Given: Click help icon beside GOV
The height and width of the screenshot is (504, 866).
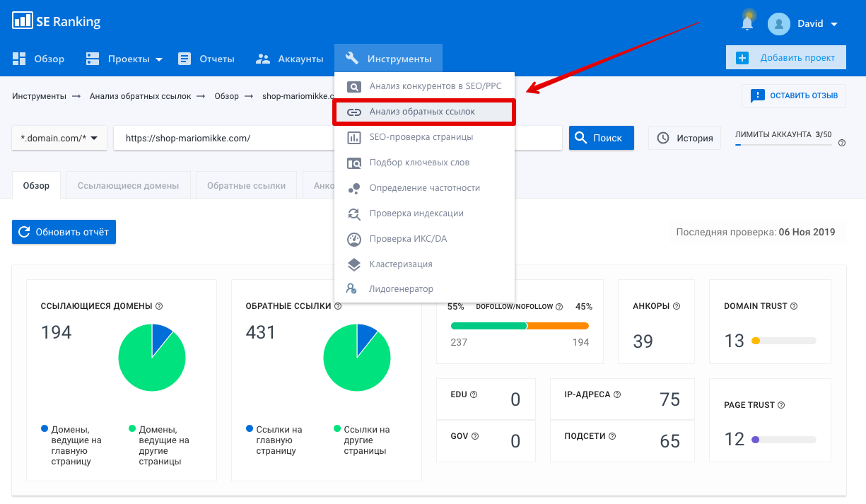Looking at the screenshot, I should point(475,436).
